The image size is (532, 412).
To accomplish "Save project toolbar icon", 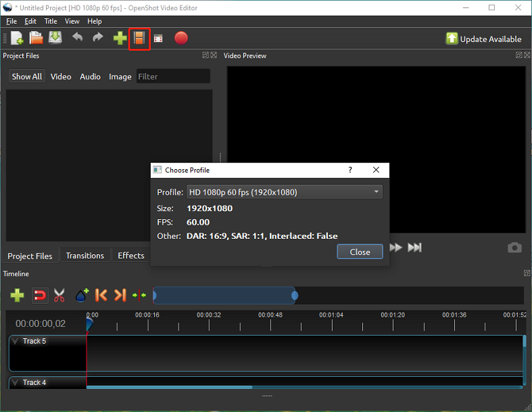I will [x=55, y=38].
